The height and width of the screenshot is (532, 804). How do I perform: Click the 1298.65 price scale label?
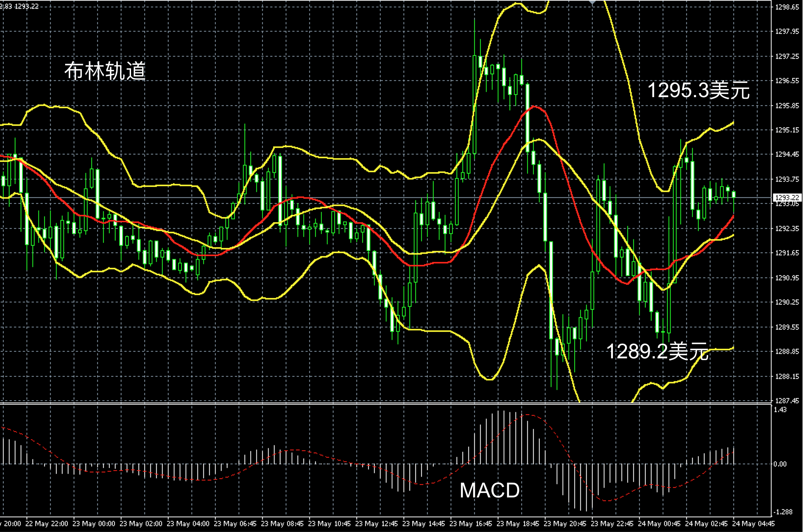coord(787,7)
